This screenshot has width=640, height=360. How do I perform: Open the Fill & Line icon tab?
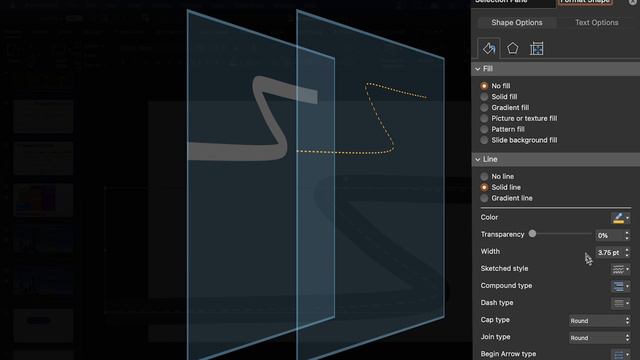click(489, 49)
